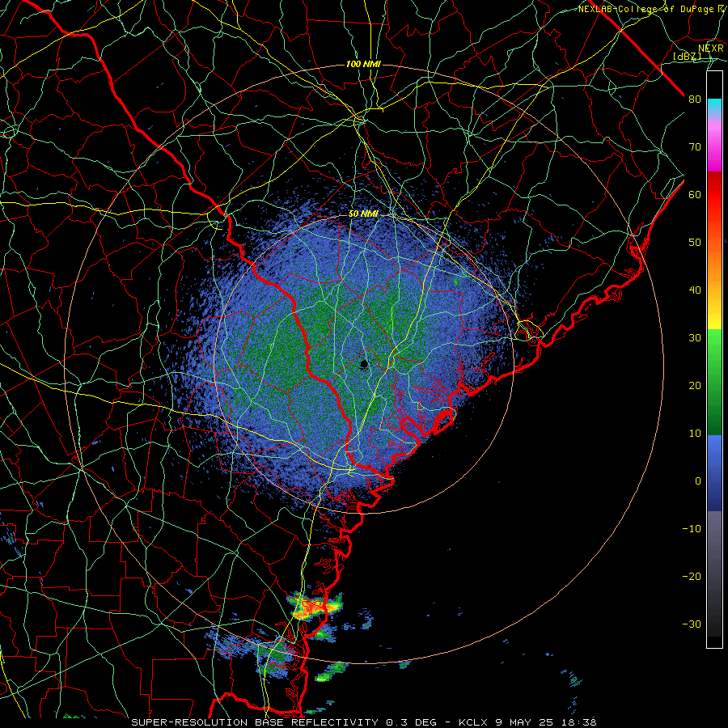Click the -20 value on the color scale
Image resolution: width=728 pixels, height=728 pixels.
(x=692, y=576)
